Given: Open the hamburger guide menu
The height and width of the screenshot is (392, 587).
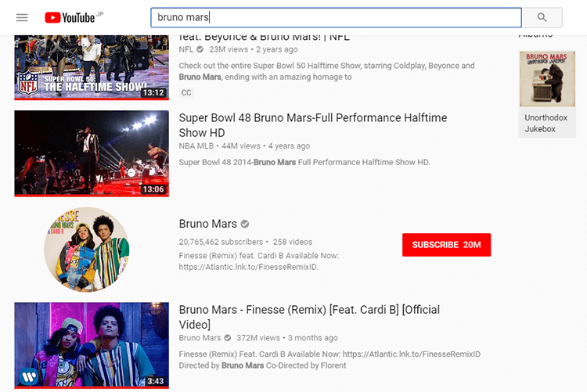Looking at the screenshot, I should coord(22,17).
